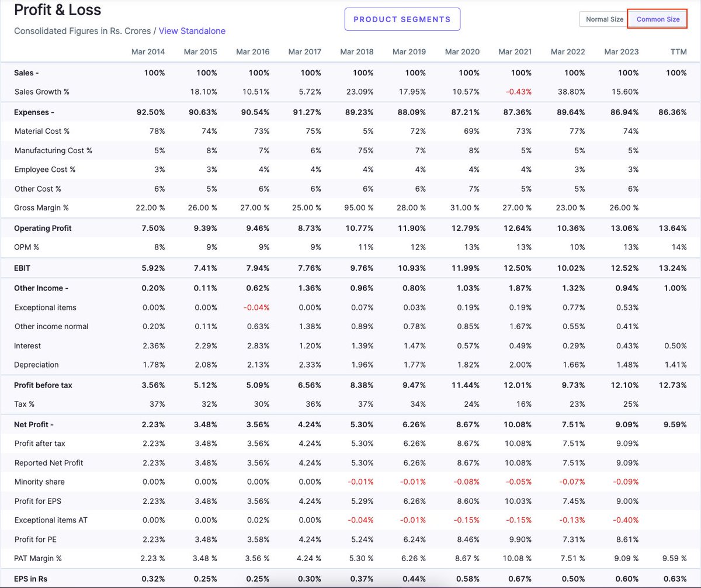Viewport: 701px width, 588px height.
Task: Click the 0.67% EPS in Rs value
Action: pos(520,579)
